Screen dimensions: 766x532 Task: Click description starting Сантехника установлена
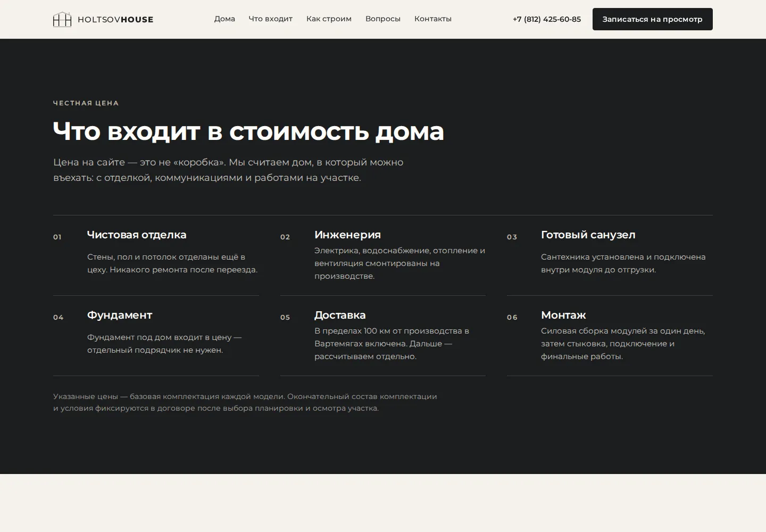pos(623,263)
